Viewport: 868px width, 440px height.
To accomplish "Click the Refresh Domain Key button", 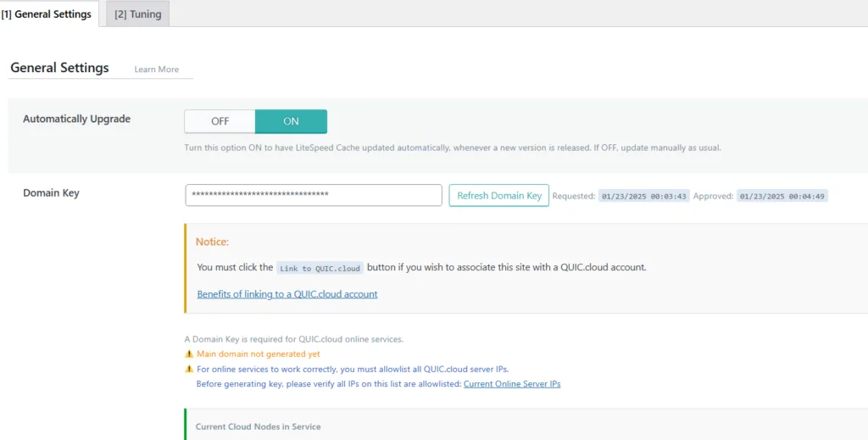I will (499, 195).
